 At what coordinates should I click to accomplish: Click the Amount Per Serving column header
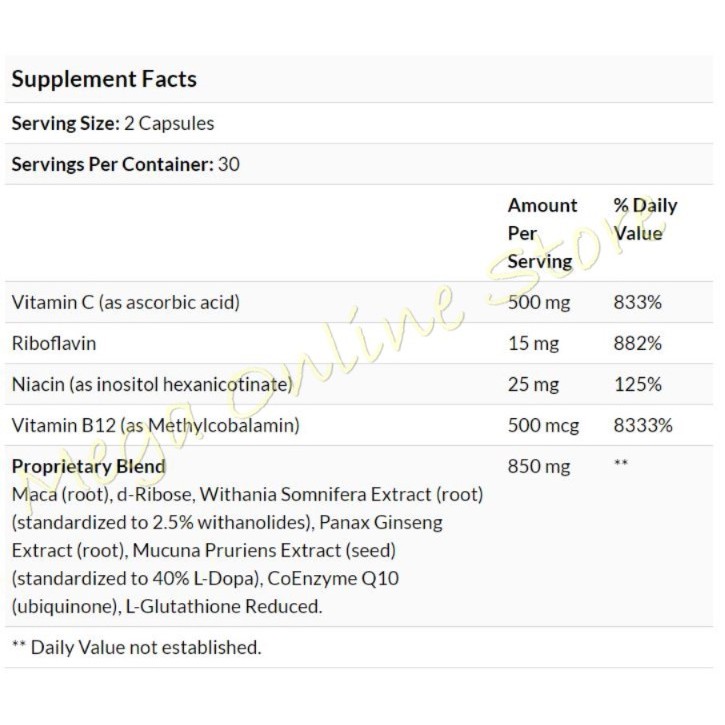point(542,233)
